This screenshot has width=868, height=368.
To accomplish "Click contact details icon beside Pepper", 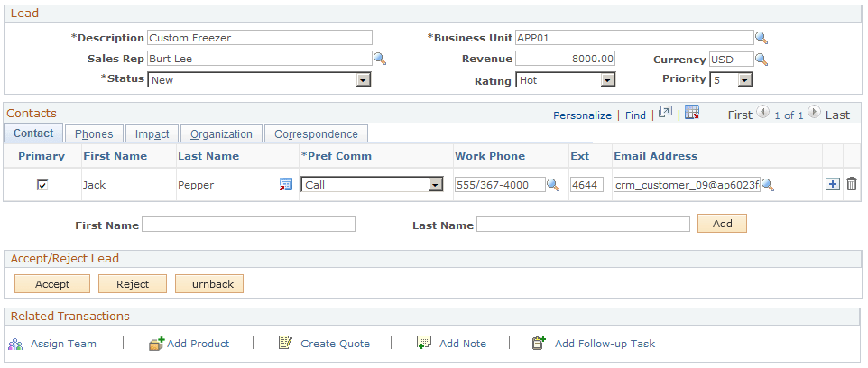I will 285,185.
